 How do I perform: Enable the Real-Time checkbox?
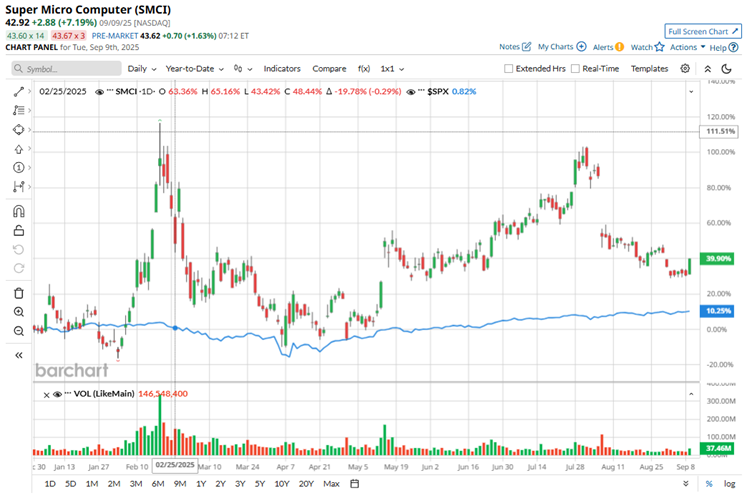pos(575,69)
